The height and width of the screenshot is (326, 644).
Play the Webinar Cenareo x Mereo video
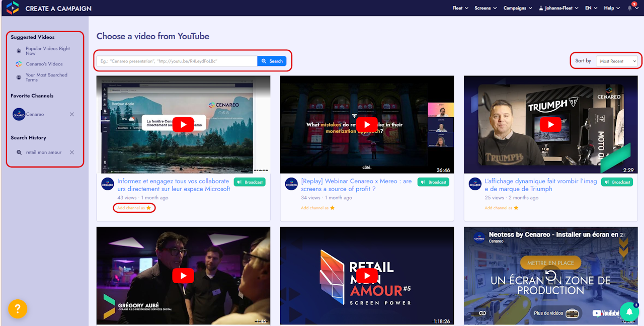click(x=367, y=125)
